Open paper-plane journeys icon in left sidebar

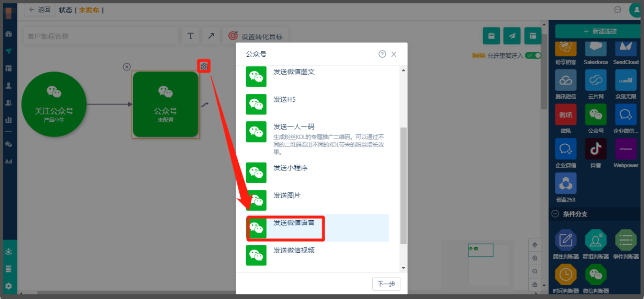tap(8, 51)
